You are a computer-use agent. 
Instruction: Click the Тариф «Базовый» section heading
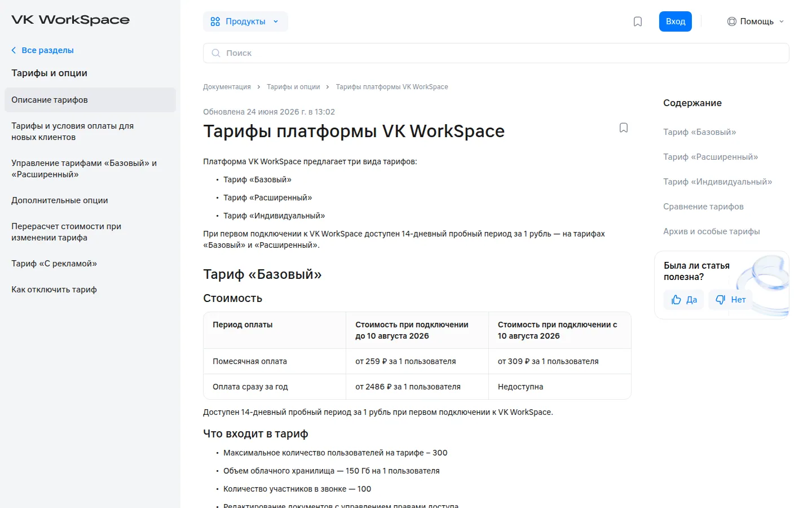click(262, 274)
